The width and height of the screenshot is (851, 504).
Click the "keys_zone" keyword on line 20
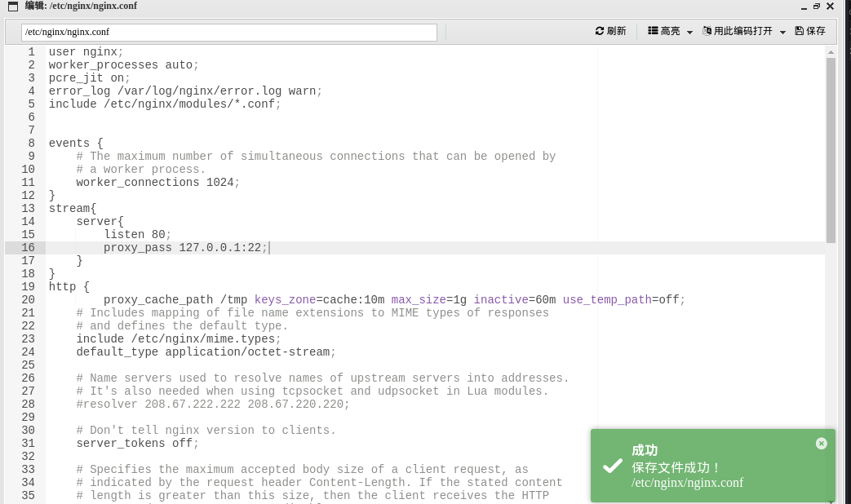pyautogui.click(x=285, y=299)
